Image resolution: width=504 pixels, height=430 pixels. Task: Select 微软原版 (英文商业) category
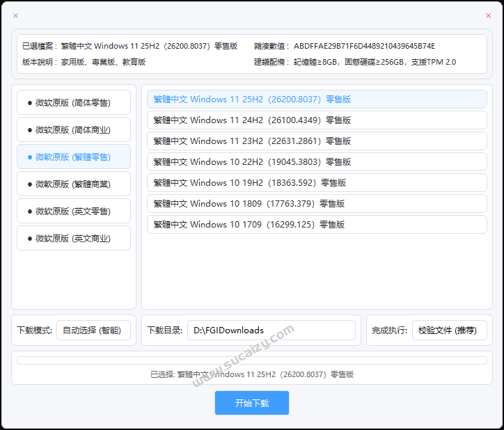coord(74,238)
